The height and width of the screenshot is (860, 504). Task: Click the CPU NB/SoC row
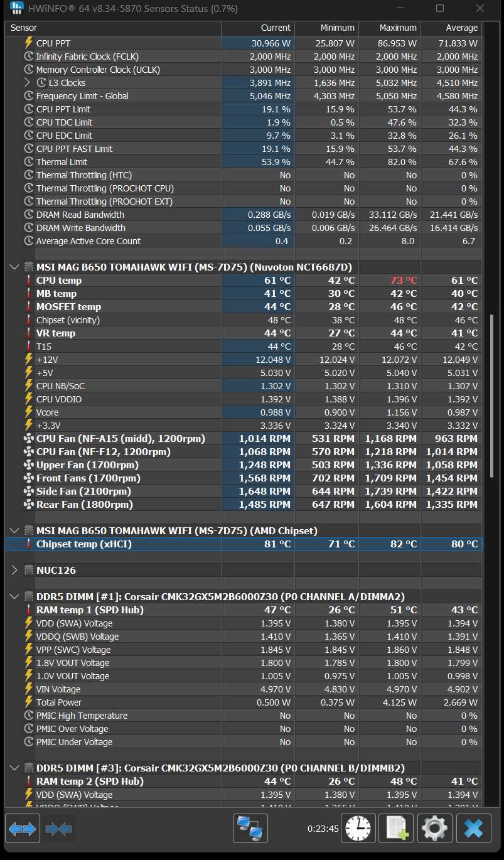244,386
